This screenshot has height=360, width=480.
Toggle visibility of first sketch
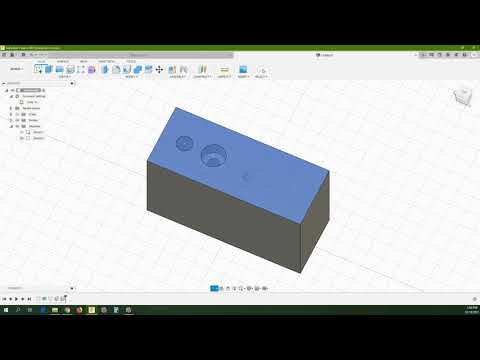click(22, 132)
